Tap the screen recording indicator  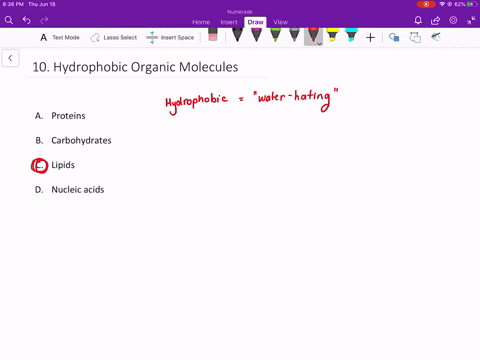coord(426,4)
